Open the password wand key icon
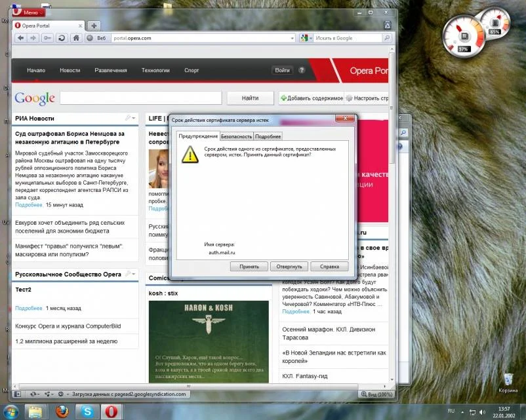 click(x=47, y=38)
